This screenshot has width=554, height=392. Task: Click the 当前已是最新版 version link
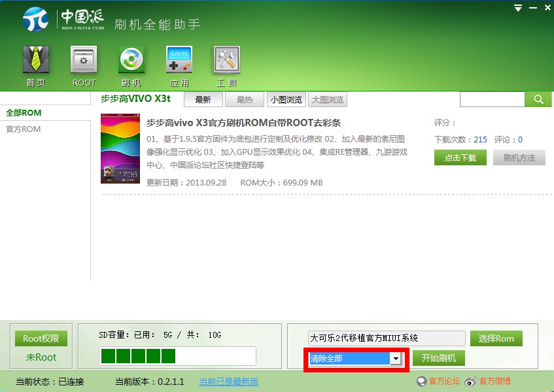(228, 382)
